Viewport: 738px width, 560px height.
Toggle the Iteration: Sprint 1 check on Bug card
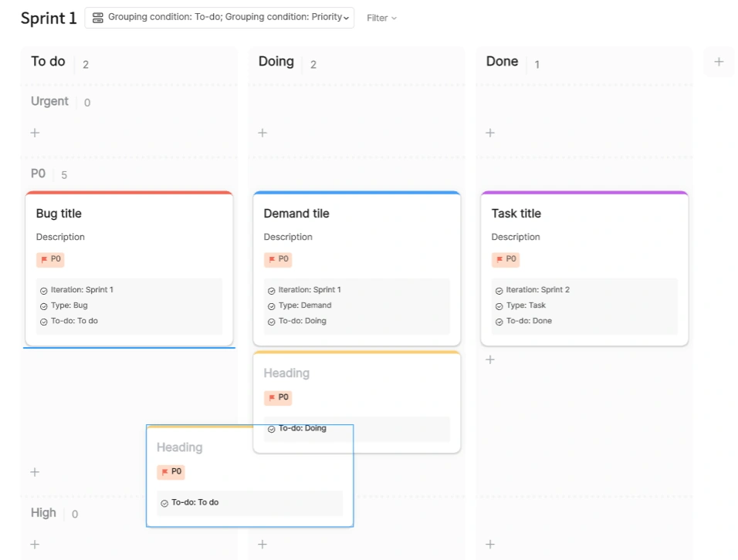click(44, 291)
